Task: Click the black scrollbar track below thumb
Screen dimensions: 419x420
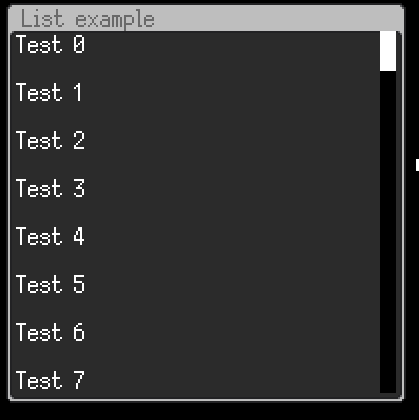Action: pyautogui.click(x=388, y=232)
